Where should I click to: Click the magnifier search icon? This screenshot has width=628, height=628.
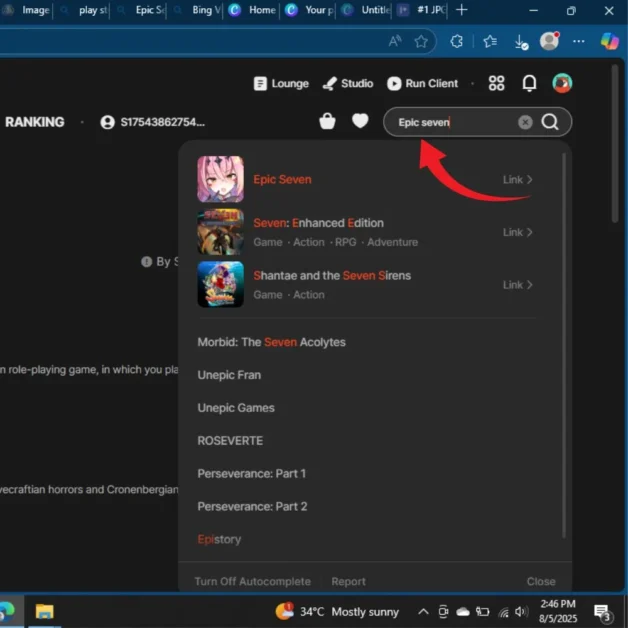pyautogui.click(x=550, y=122)
